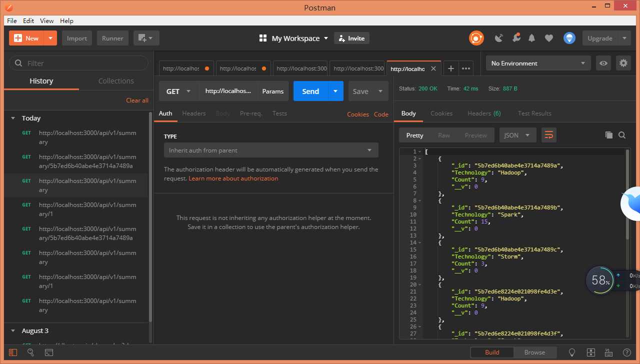
Task: Switch to response Cookies tab
Action: click(441, 113)
